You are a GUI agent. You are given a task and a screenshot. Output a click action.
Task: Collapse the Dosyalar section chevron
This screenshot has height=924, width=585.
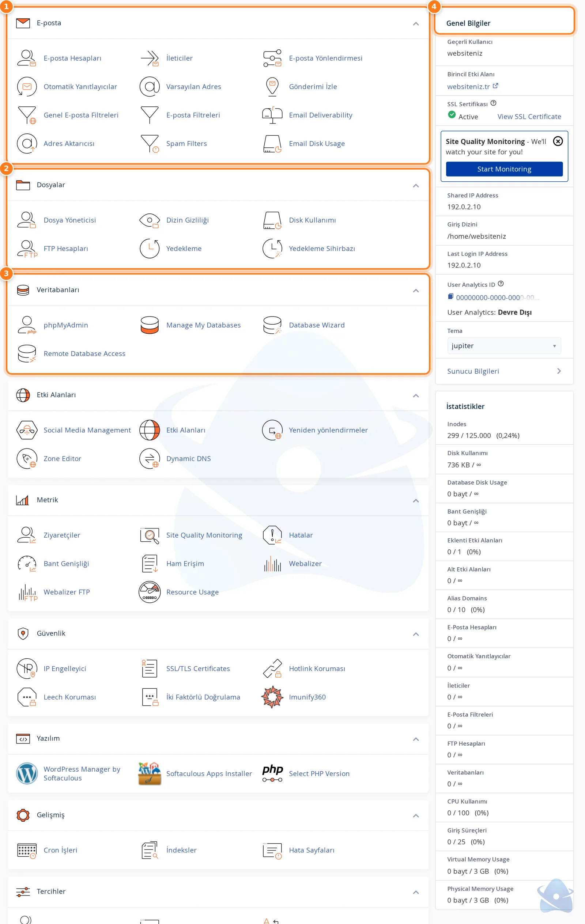tap(415, 186)
